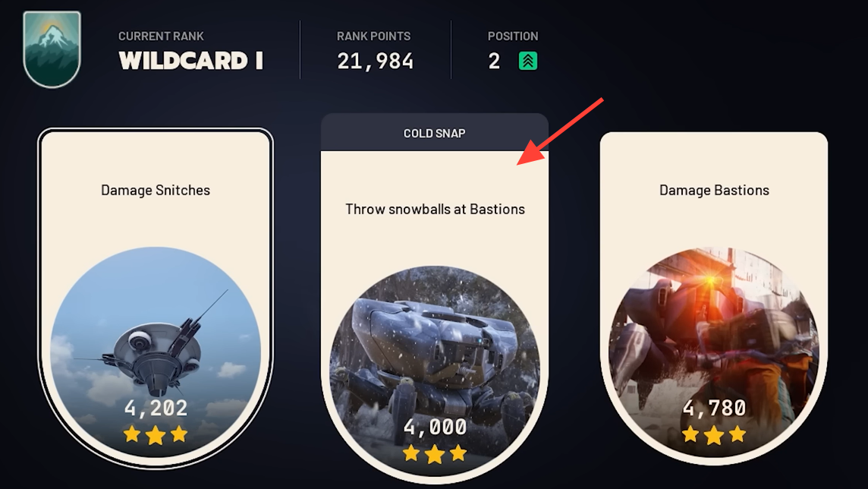
Task: Click the three stars under 4,780
Action: [x=713, y=435]
